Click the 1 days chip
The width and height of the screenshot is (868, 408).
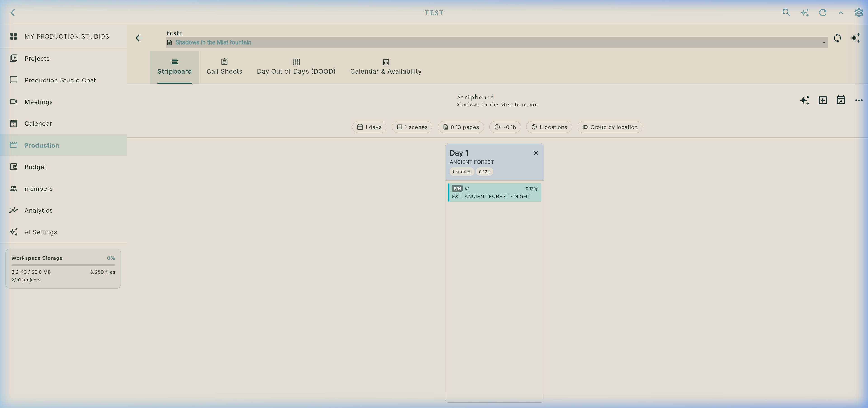tap(369, 127)
